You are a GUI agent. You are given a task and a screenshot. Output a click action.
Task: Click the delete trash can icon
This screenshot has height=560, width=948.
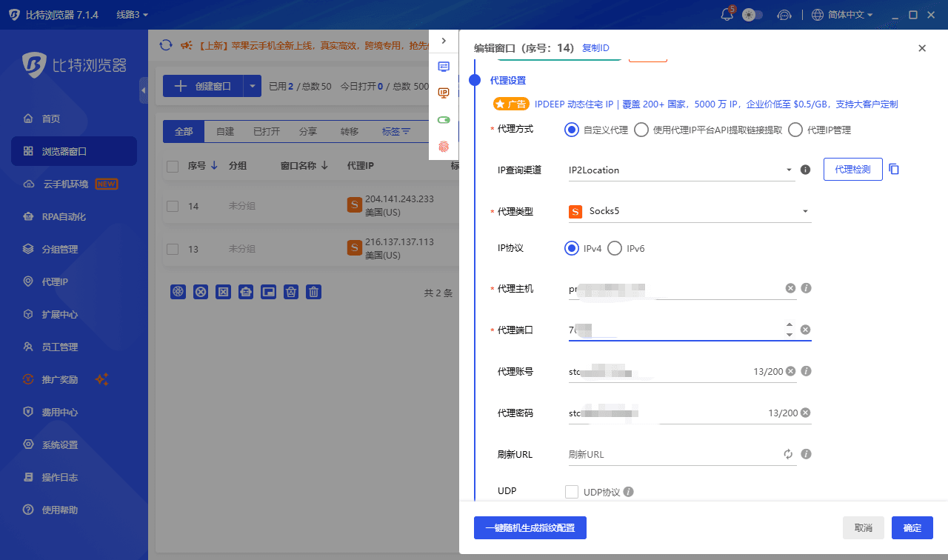[314, 292]
